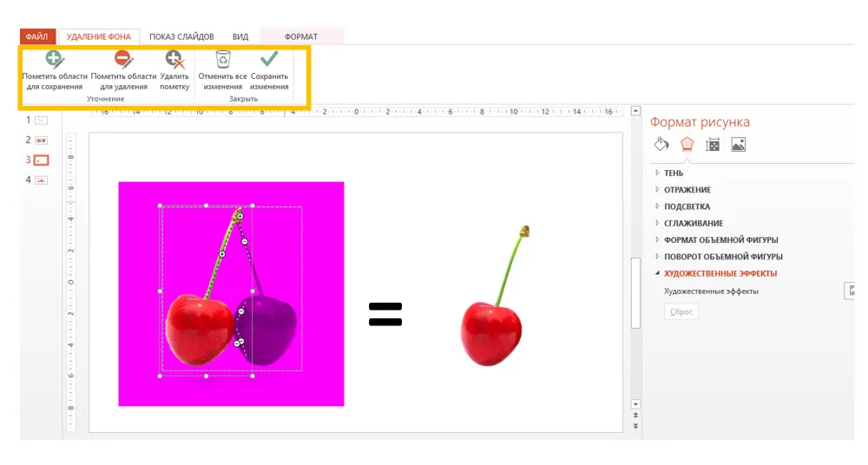Viewport: 868px width, 465px height.
Task: Click scroll up arrow of slide scrollbar
Action: pyautogui.click(x=635, y=111)
